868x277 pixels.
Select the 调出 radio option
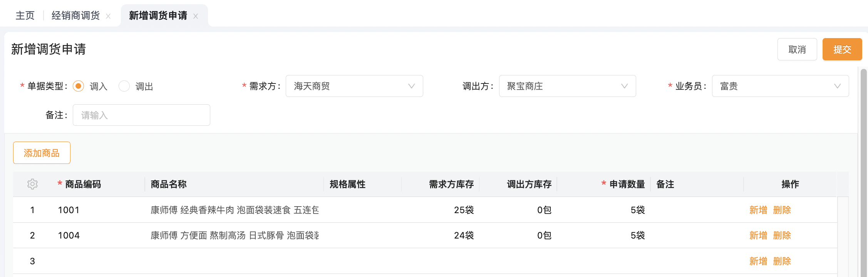124,86
